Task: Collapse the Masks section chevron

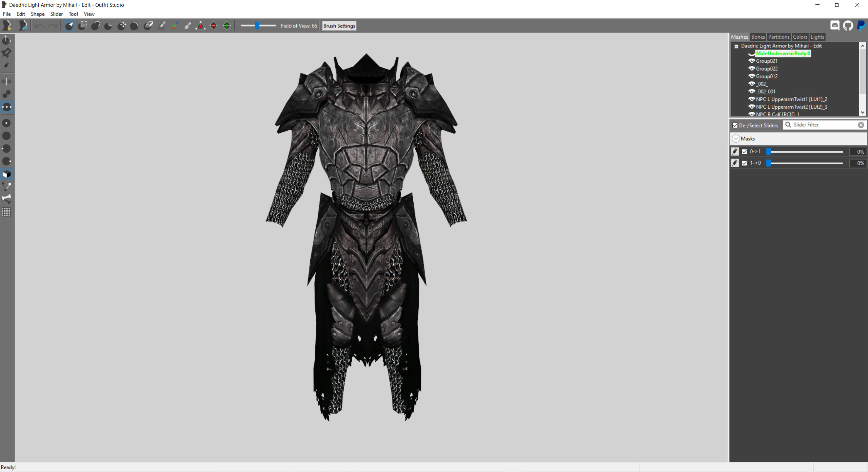Action: (x=736, y=139)
